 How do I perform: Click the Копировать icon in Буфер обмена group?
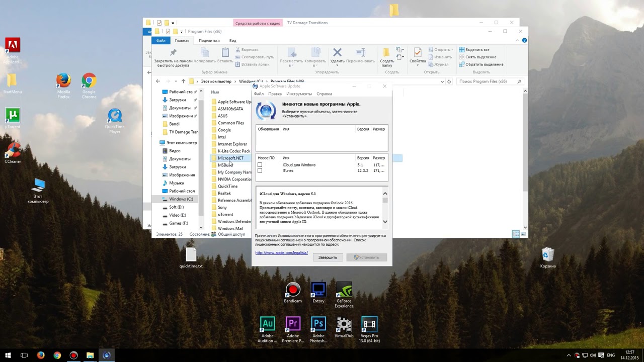[205, 52]
